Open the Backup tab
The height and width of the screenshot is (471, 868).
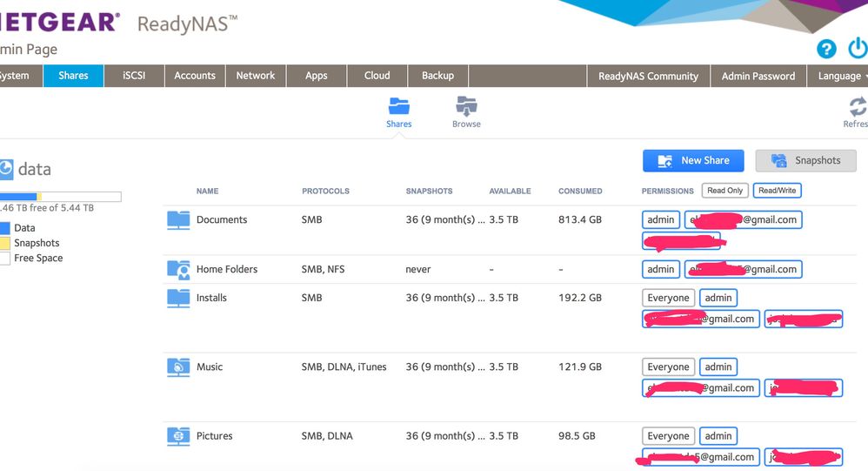point(437,76)
